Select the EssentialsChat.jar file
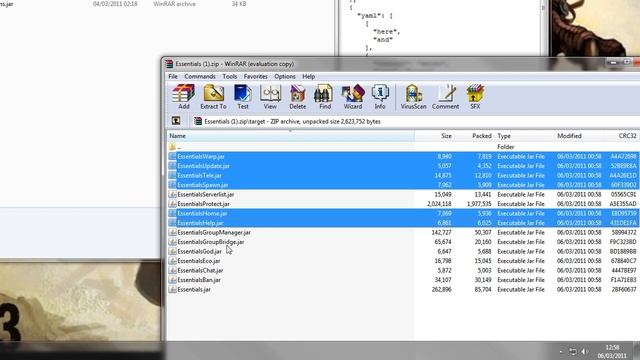This screenshot has height=360, width=640. point(403,270)
